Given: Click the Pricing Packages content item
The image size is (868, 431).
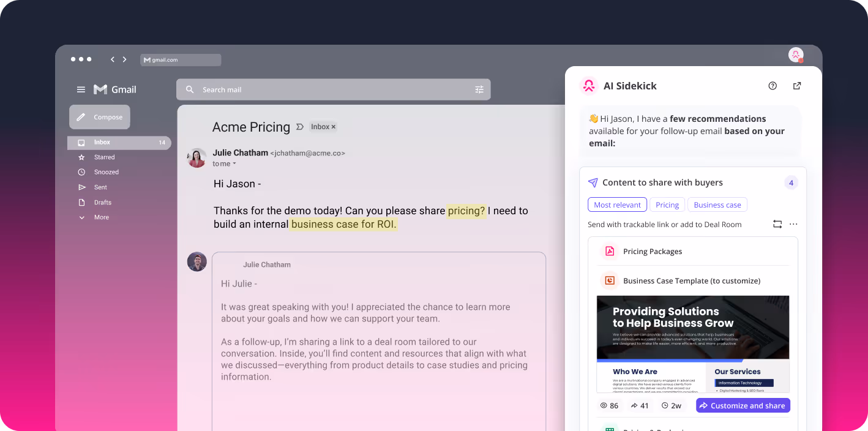Looking at the screenshot, I should (693, 251).
